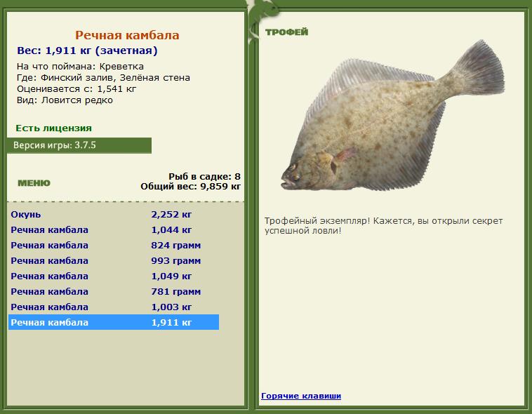Open the Горячие клавиши link
Viewport: 532px width, 414px height.
click(301, 396)
